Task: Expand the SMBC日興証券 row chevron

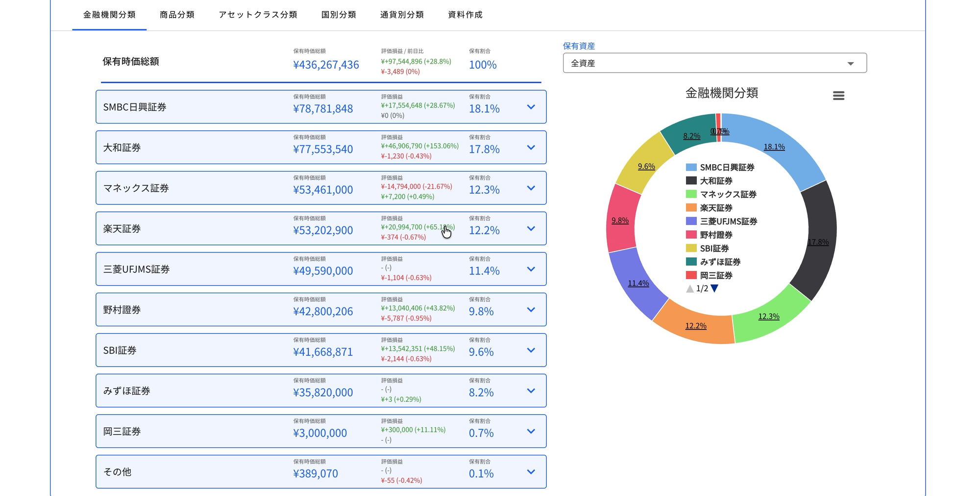Action: pyautogui.click(x=531, y=107)
